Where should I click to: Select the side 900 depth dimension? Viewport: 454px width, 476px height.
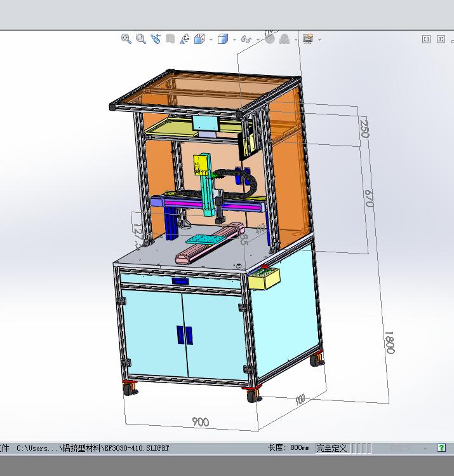coord(300,400)
